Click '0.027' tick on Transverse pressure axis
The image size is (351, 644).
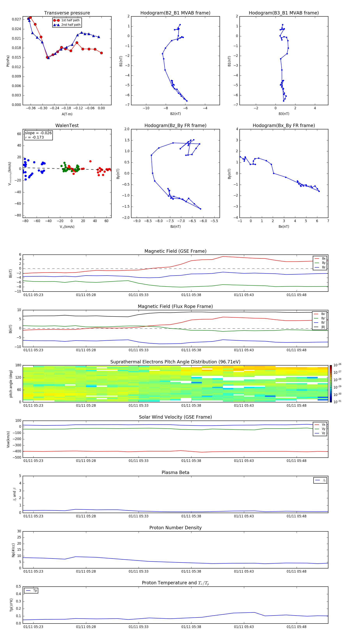coord(16,19)
